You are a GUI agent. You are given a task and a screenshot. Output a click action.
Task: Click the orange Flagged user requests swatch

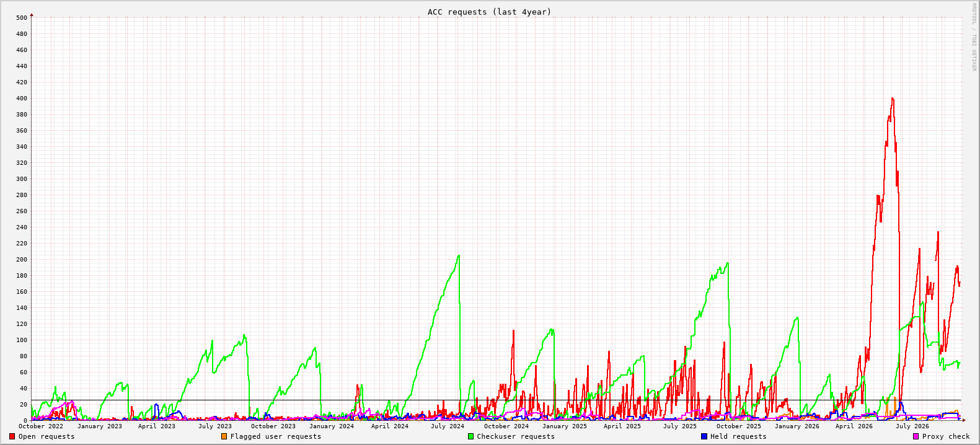(x=224, y=436)
